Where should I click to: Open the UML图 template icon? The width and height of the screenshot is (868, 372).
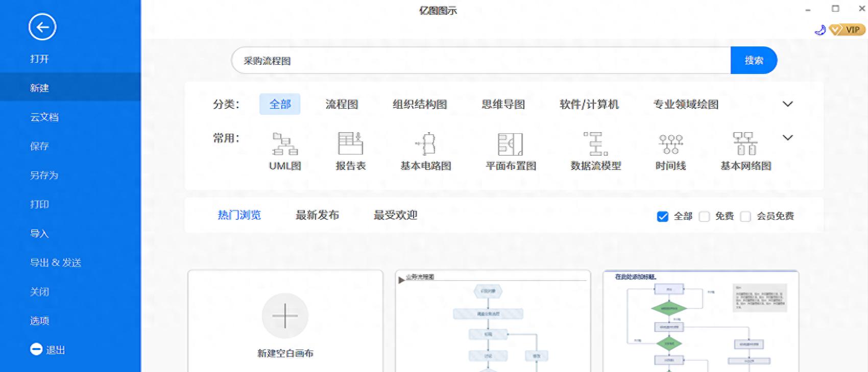coord(285,144)
